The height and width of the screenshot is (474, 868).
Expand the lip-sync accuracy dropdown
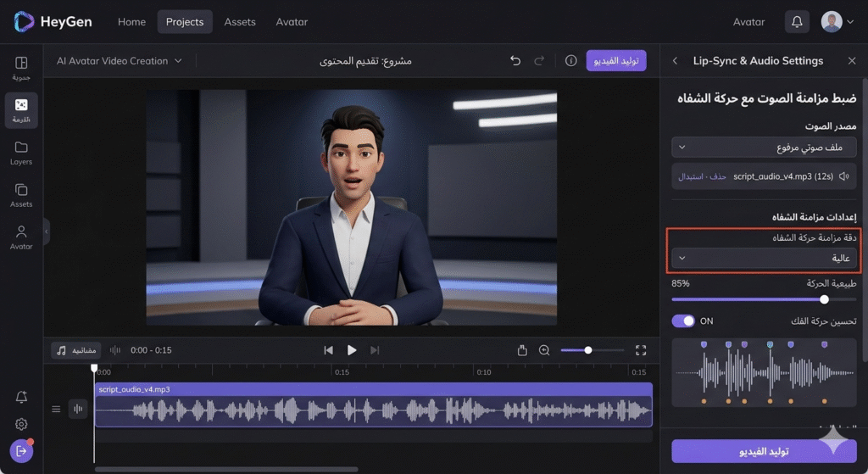pos(764,258)
